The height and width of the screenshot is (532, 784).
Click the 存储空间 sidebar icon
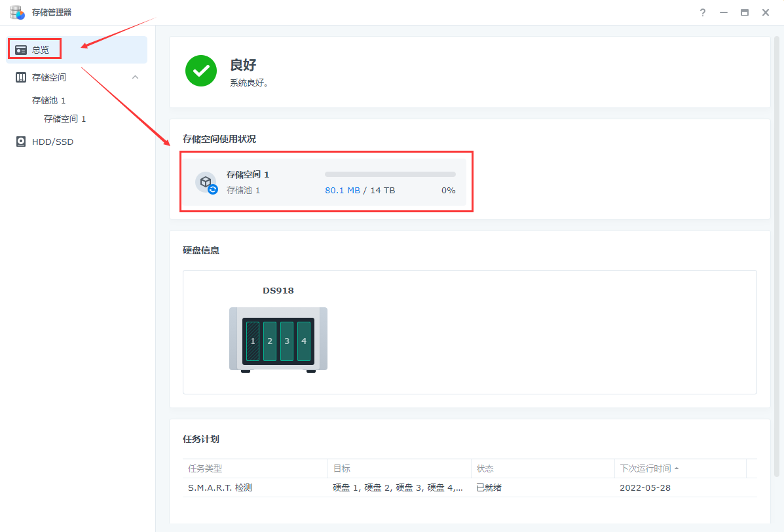[21, 77]
